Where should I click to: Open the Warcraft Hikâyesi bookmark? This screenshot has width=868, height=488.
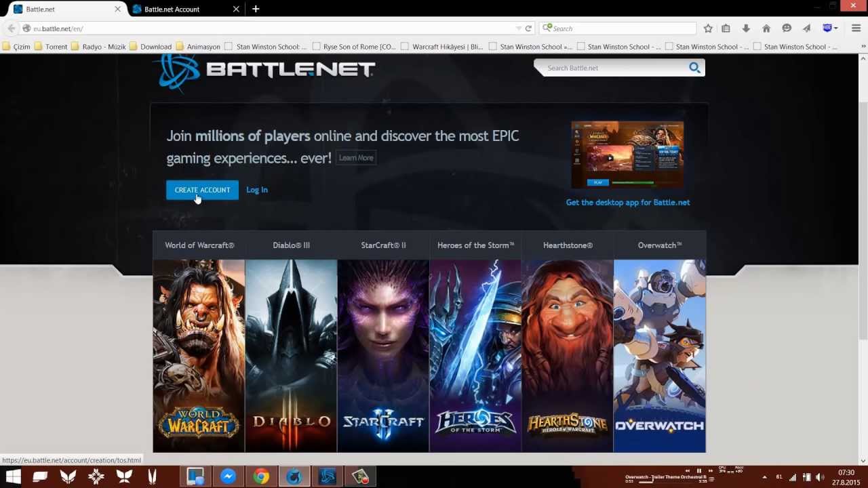[x=442, y=47]
